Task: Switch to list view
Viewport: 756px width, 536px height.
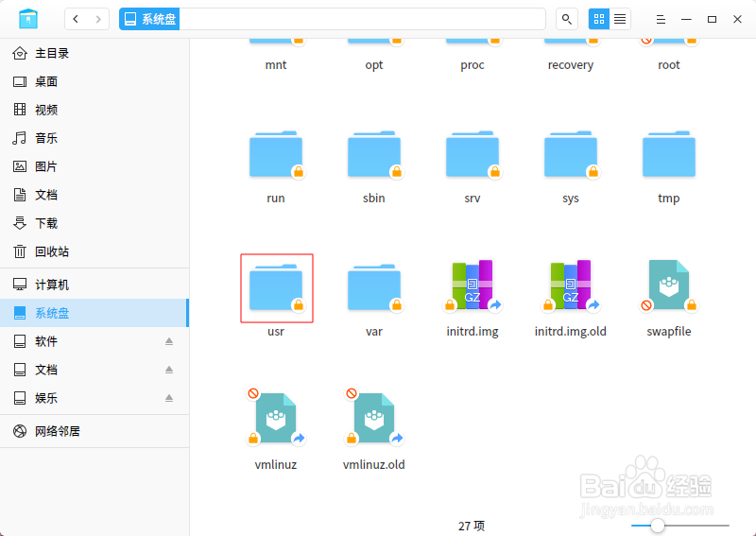Action: 620,19
